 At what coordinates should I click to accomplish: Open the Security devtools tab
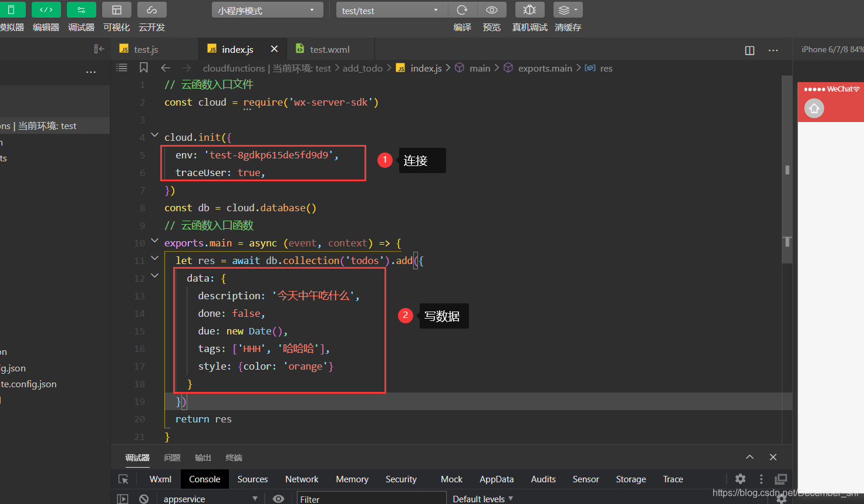click(x=401, y=479)
